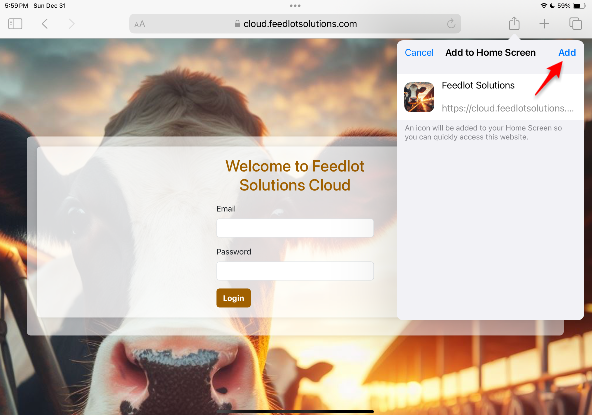Tap the battery indicator in status bar
The image size is (592, 415).
[580, 6]
